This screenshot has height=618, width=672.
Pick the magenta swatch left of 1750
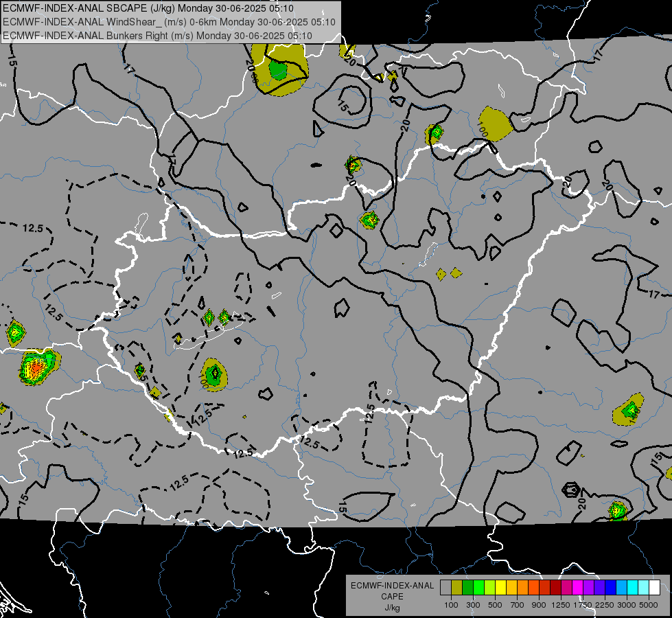coord(578,588)
